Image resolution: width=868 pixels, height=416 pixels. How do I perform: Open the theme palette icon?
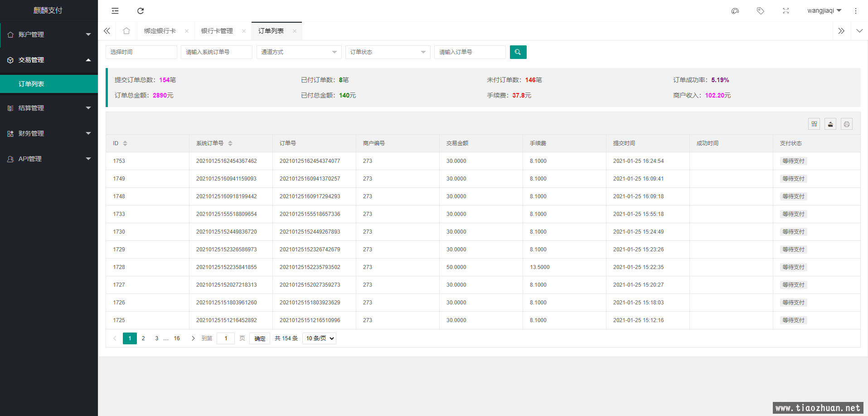click(735, 11)
